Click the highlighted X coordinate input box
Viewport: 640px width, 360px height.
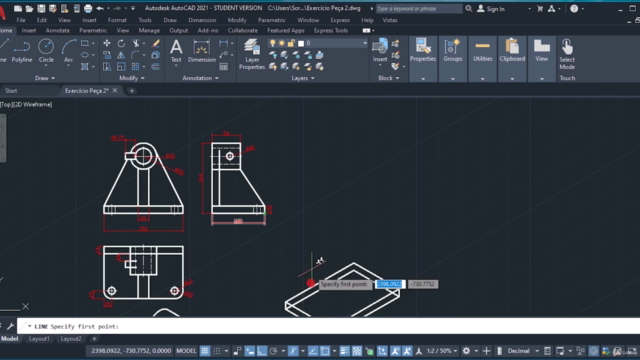[390, 284]
